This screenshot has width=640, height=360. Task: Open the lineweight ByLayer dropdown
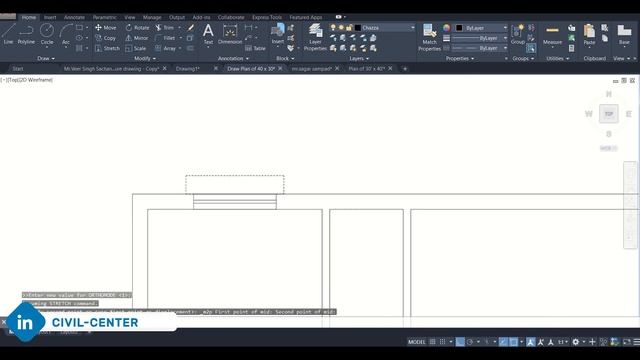pyautogui.click(x=505, y=38)
